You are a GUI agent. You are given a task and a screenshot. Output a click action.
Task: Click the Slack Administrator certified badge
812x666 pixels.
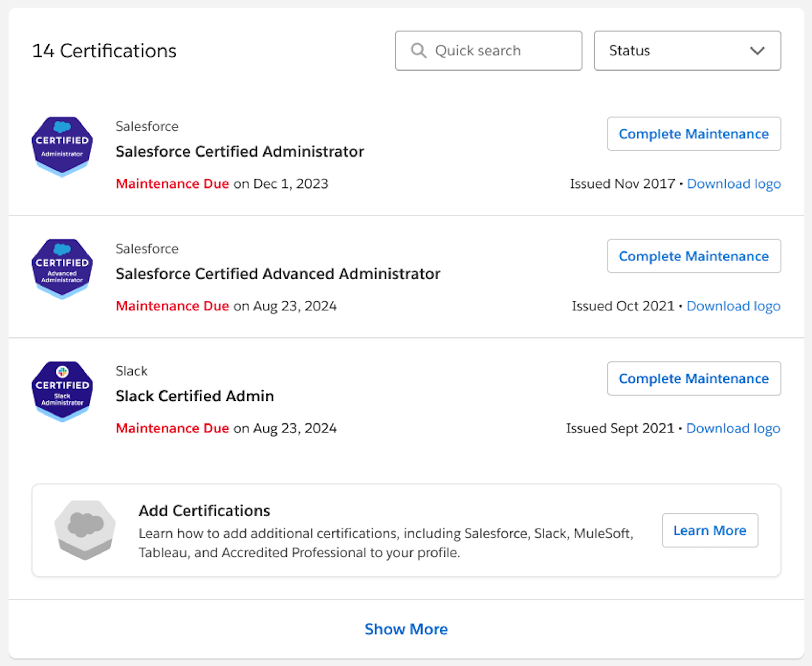62,391
